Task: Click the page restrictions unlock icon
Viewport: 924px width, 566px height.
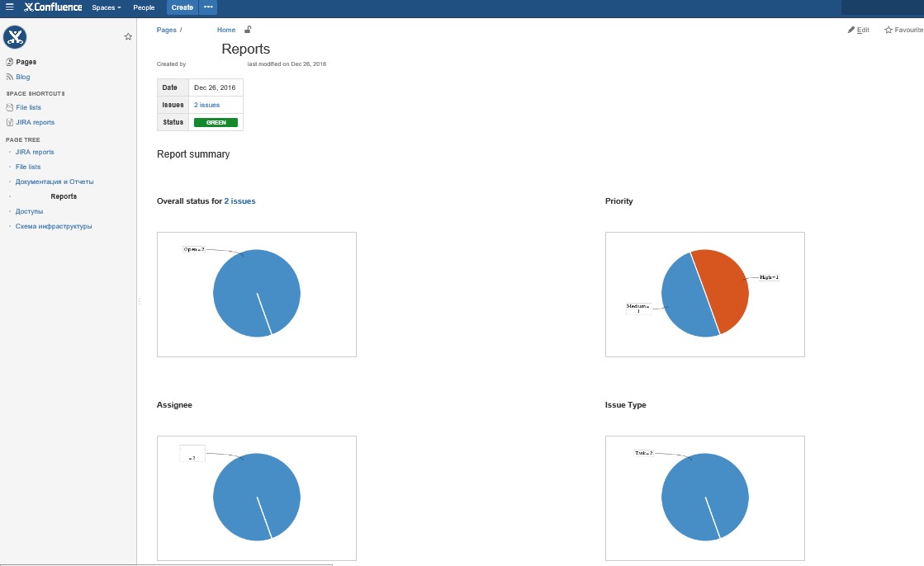Action: [248, 30]
